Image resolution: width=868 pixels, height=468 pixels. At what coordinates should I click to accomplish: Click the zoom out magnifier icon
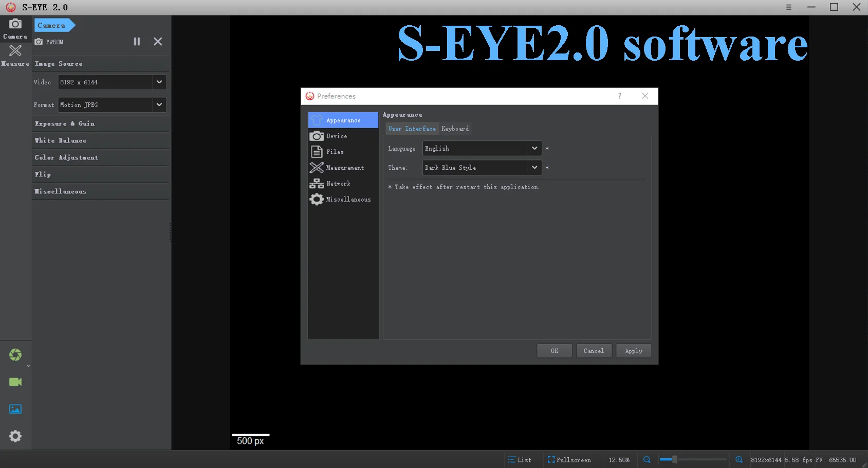(647, 460)
